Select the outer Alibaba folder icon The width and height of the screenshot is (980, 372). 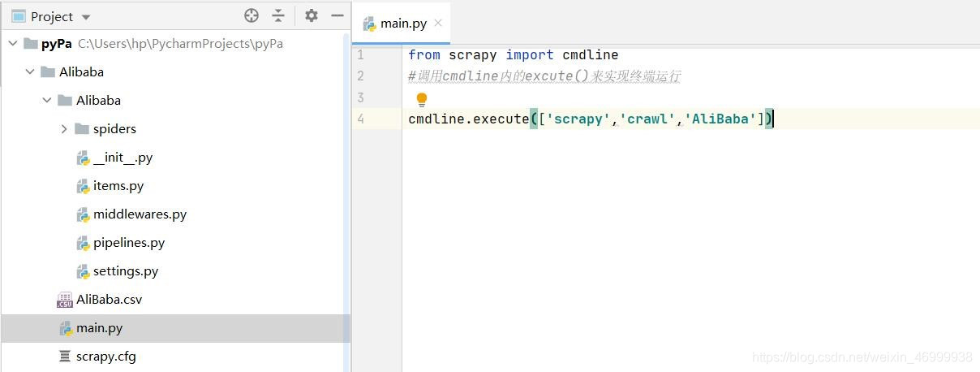click(48, 72)
